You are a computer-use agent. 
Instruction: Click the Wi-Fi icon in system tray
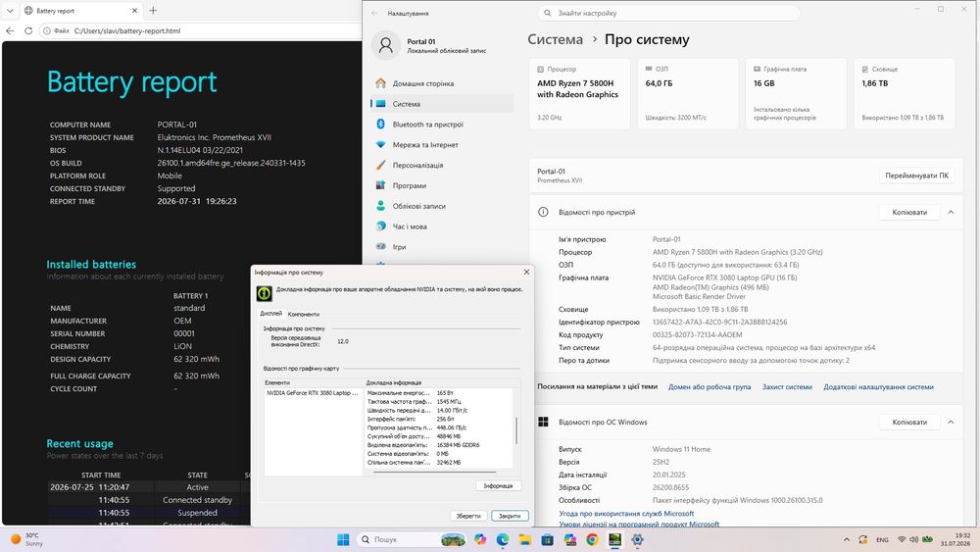pos(902,539)
